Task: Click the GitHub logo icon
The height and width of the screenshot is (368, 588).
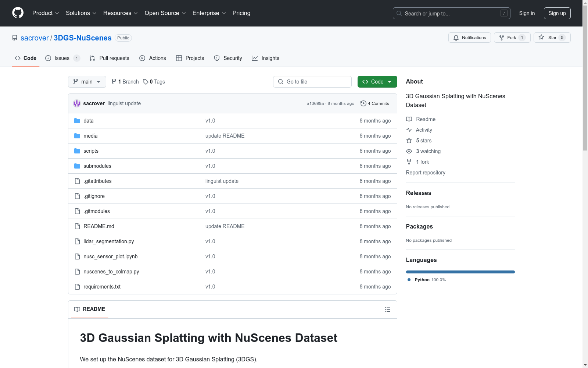Action: (18, 13)
